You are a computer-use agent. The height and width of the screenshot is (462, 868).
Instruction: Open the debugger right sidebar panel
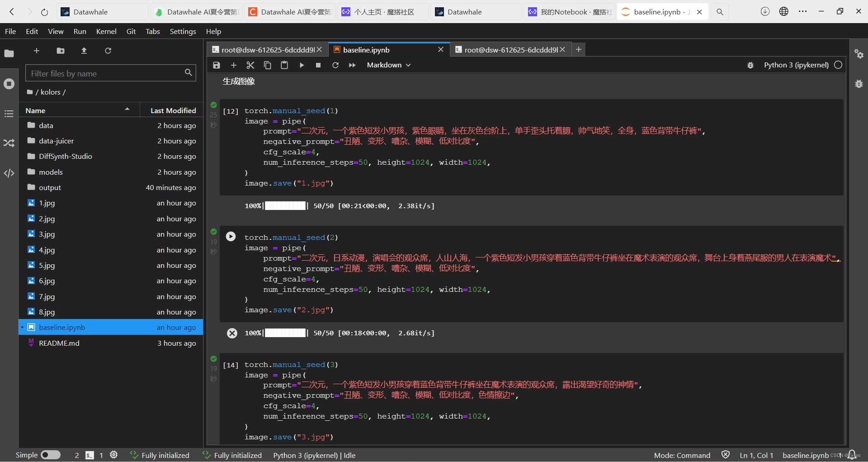859,84
